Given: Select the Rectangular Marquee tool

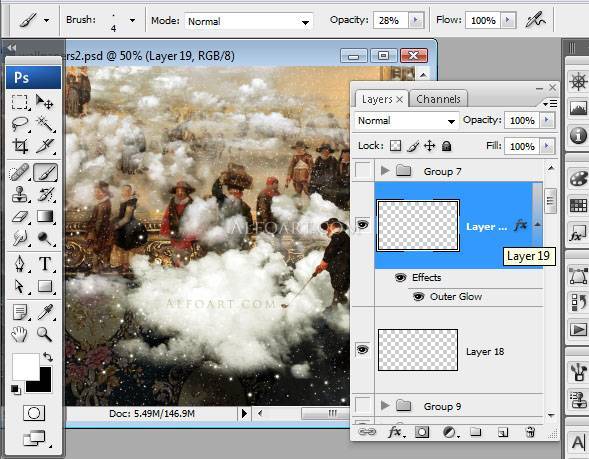Looking at the screenshot, I should (19, 102).
